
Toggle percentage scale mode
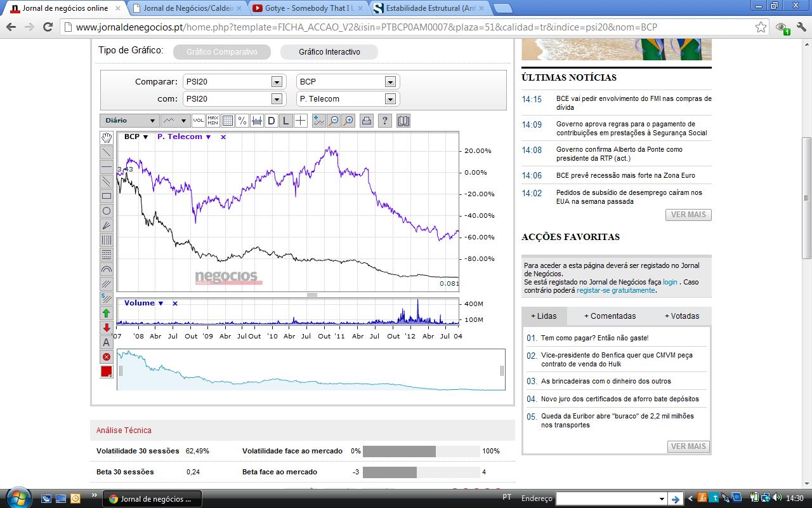coord(242,121)
